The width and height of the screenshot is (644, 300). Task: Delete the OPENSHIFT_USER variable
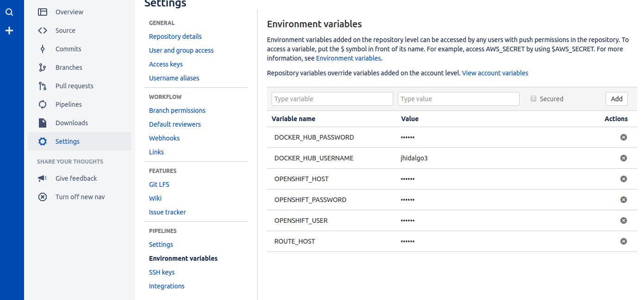(623, 220)
